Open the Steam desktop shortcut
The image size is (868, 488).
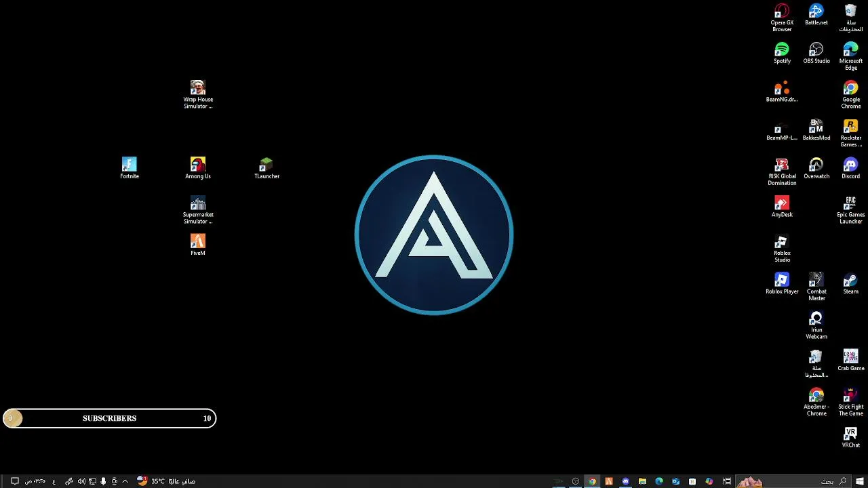[x=851, y=284]
